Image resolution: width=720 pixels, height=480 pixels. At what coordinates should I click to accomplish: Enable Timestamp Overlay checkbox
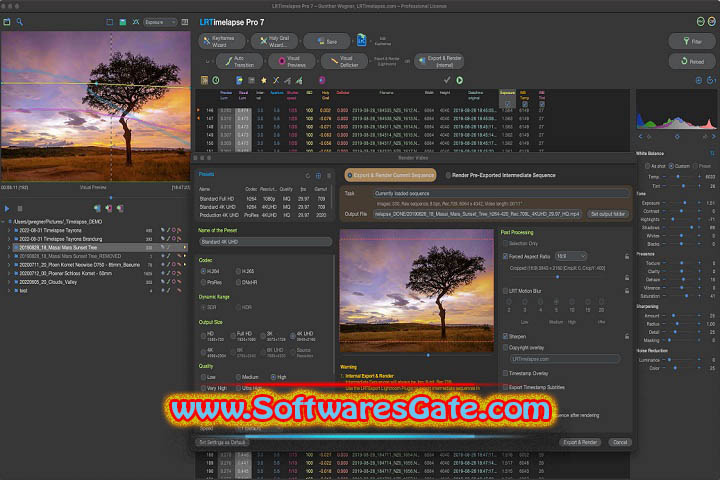[x=506, y=373]
